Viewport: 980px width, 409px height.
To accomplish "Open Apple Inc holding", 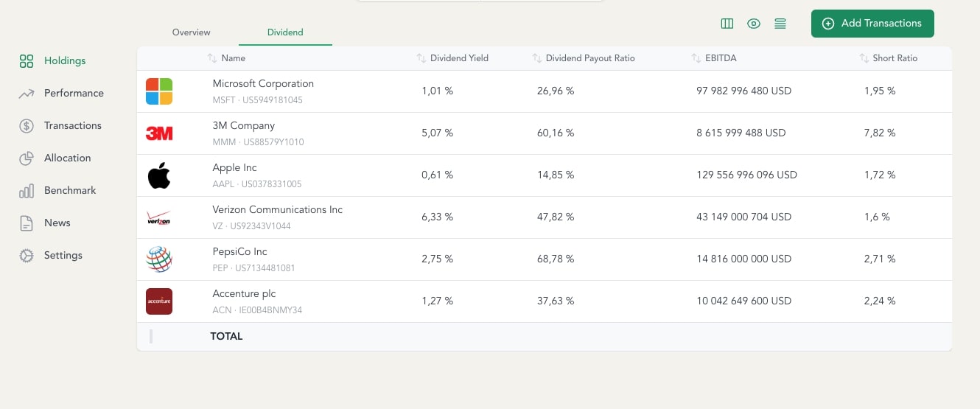I will tap(235, 168).
